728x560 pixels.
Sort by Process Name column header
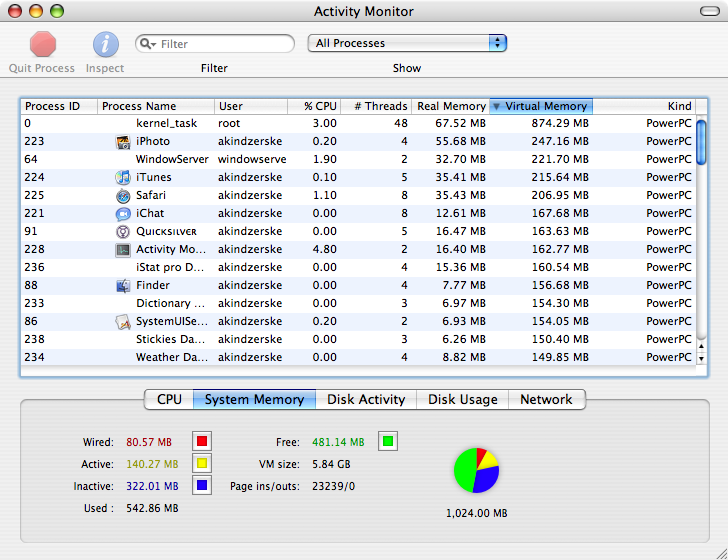click(x=156, y=106)
